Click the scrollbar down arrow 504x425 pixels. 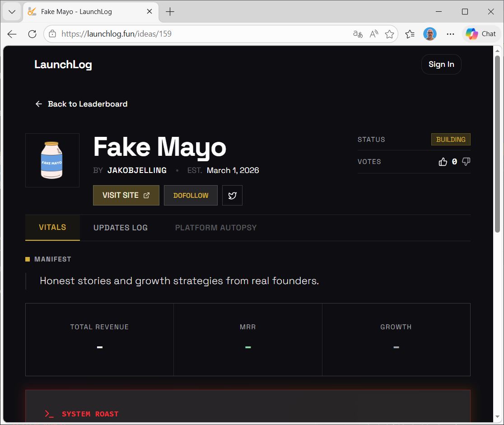click(x=497, y=417)
